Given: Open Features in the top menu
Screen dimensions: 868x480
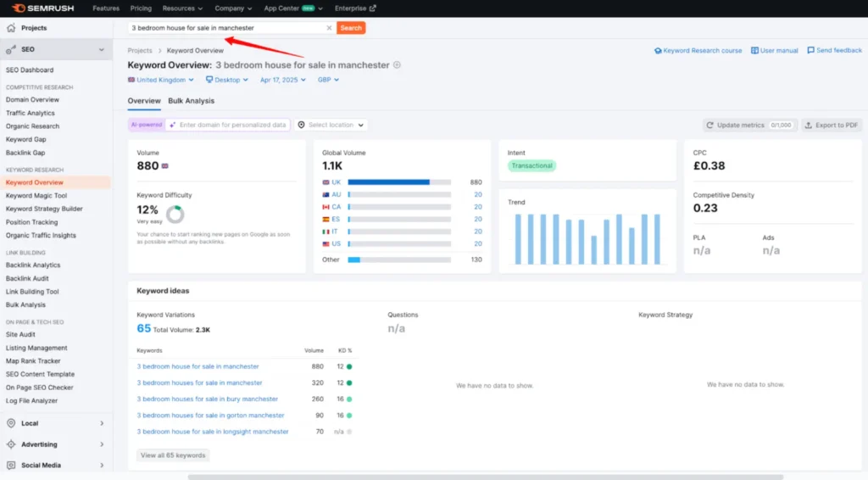Looking at the screenshot, I should pos(106,8).
